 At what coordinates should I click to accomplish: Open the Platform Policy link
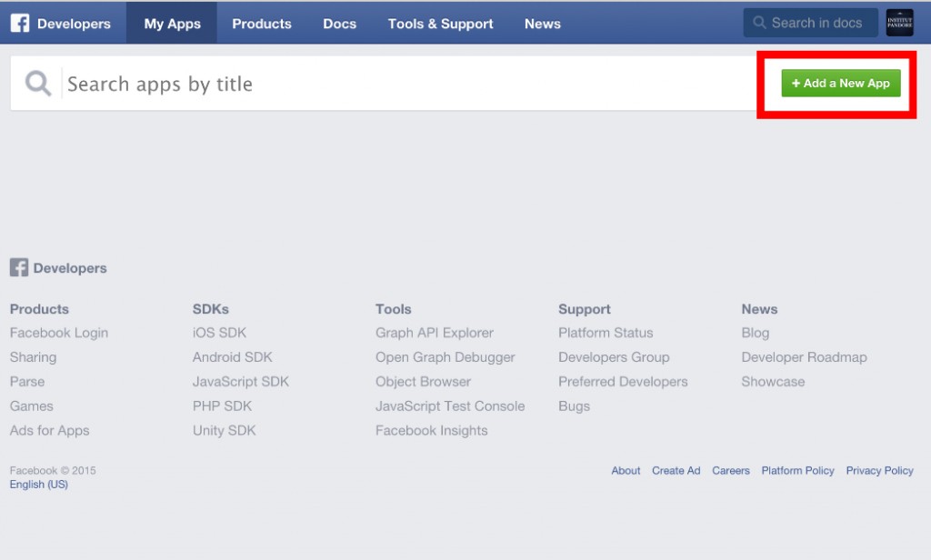797,470
